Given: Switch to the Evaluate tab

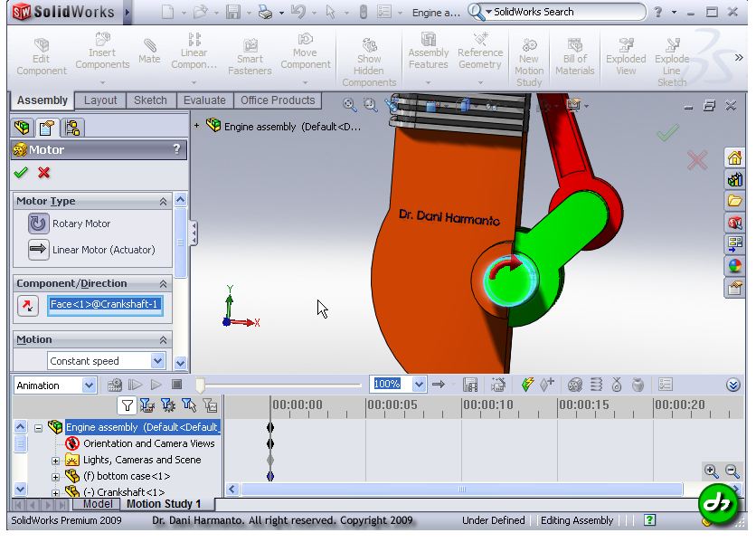Looking at the screenshot, I should pyautogui.click(x=204, y=100).
